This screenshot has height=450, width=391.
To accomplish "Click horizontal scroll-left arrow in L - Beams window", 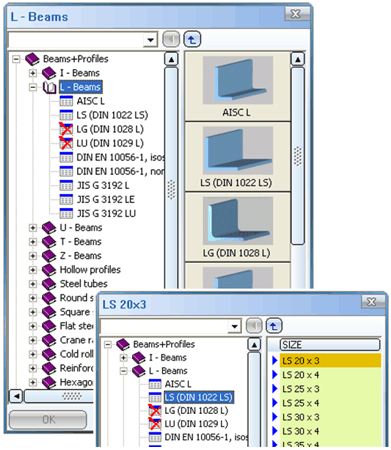I will click(16, 396).
